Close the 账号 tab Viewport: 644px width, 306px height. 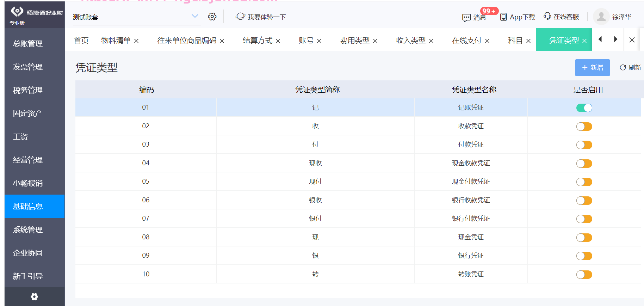click(319, 41)
